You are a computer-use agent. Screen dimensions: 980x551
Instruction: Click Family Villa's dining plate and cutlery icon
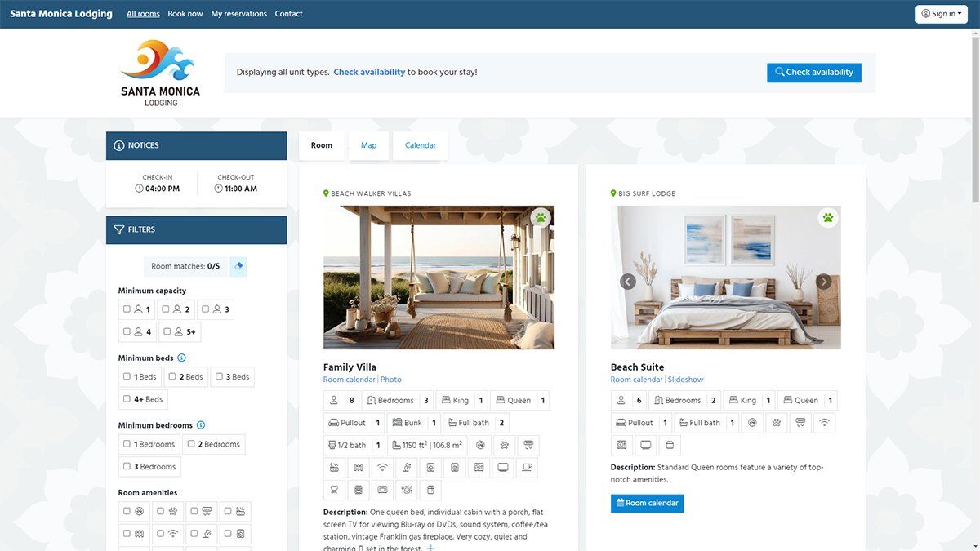pyautogui.click(x=407, y=490)
